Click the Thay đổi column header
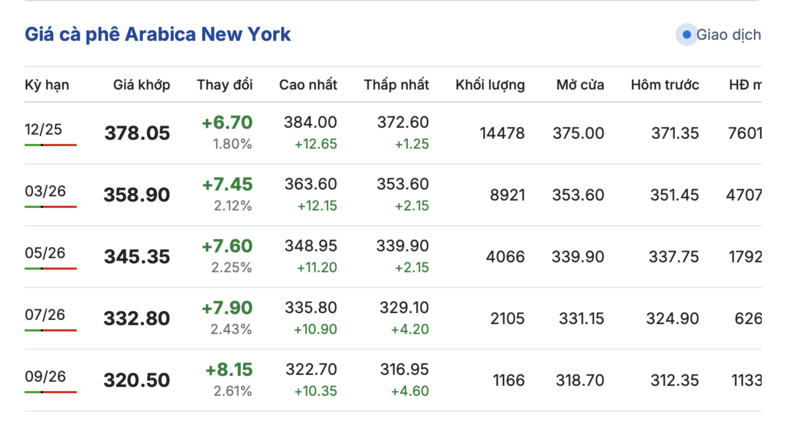 (x=225, y=85)
